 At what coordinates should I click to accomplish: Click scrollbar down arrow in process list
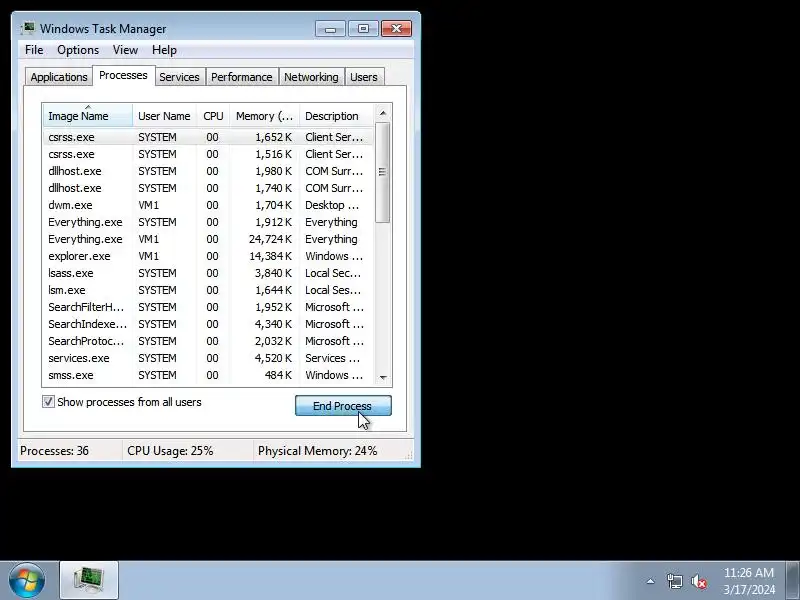point(383,378)
